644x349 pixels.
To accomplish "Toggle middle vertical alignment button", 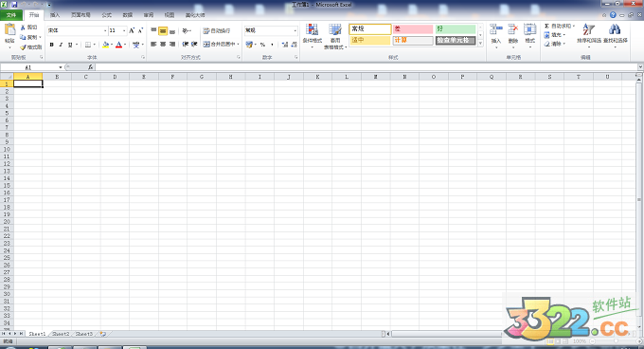I will tap(163, 31).
